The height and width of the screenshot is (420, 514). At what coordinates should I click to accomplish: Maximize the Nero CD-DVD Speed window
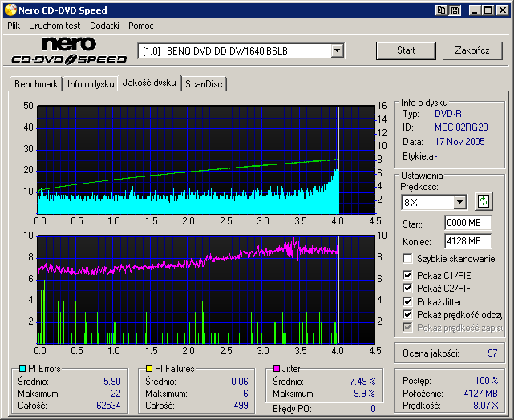pyautogui.click(x=488, y=10)
